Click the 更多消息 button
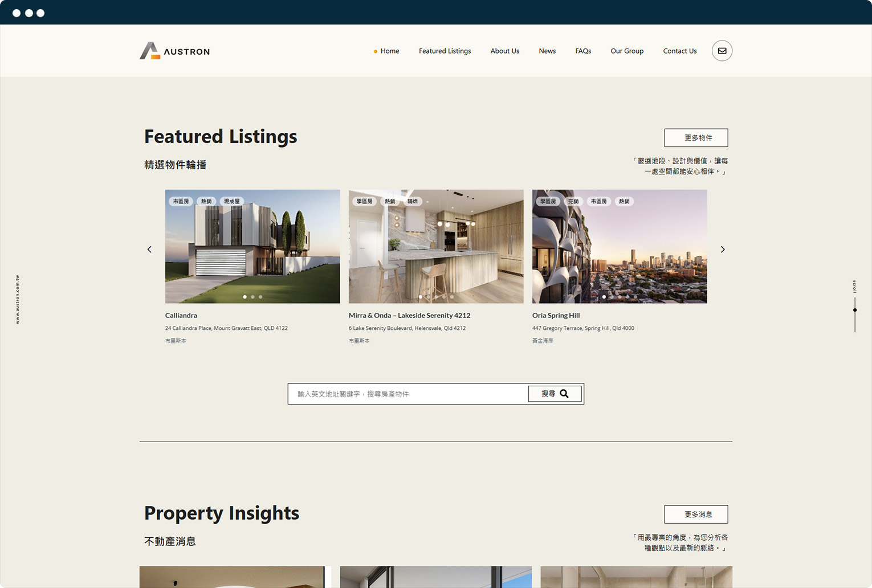 coord(696,514)
